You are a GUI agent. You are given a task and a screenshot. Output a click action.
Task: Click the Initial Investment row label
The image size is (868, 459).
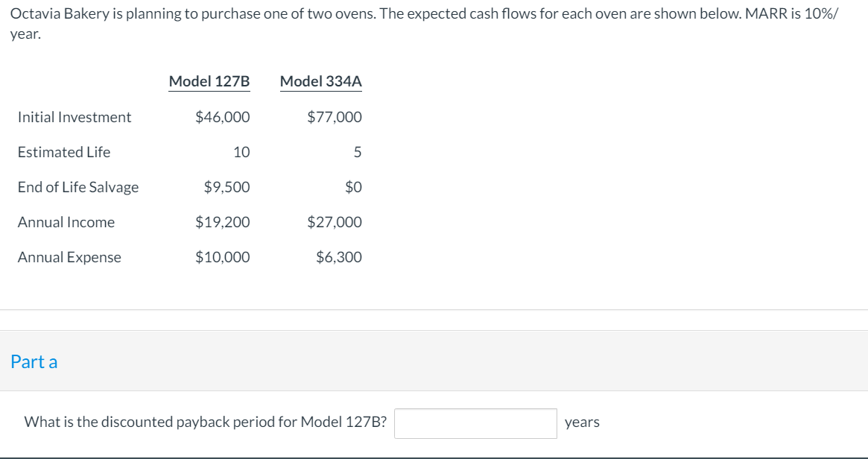point(75,117)
